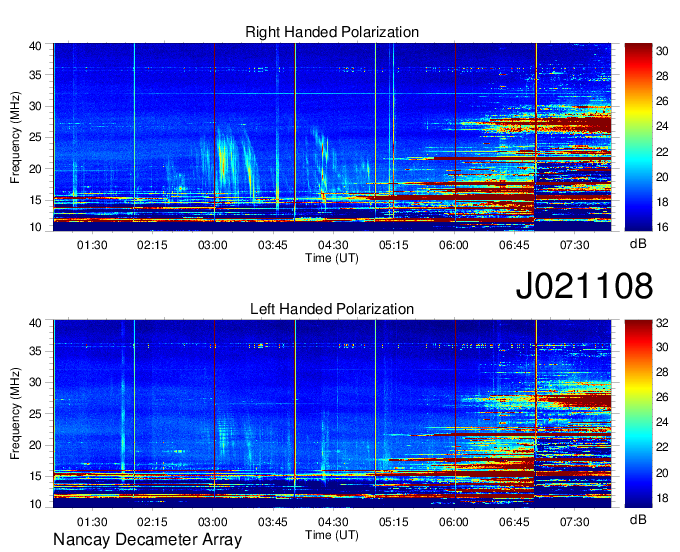The height and width of the screenshot is (552, 680).
Task: Click the lower plot's dB color scale bar
Action: [638, 414]
